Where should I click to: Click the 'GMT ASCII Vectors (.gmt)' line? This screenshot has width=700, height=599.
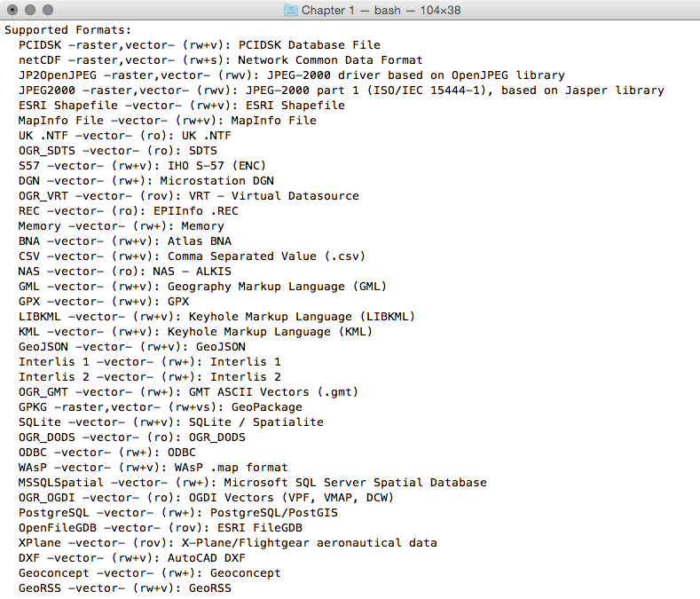coord(188,392)
